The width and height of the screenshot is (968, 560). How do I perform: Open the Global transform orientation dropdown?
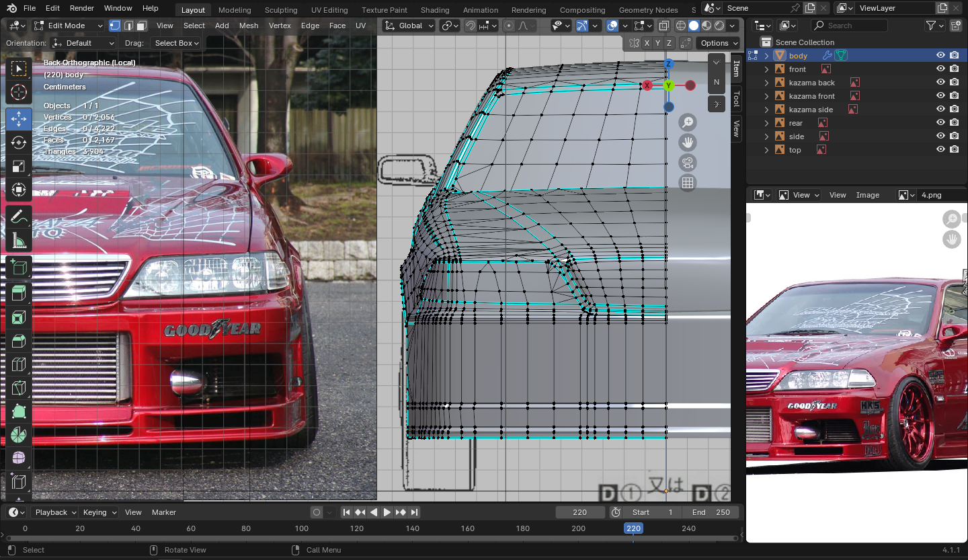pos(409,26)
